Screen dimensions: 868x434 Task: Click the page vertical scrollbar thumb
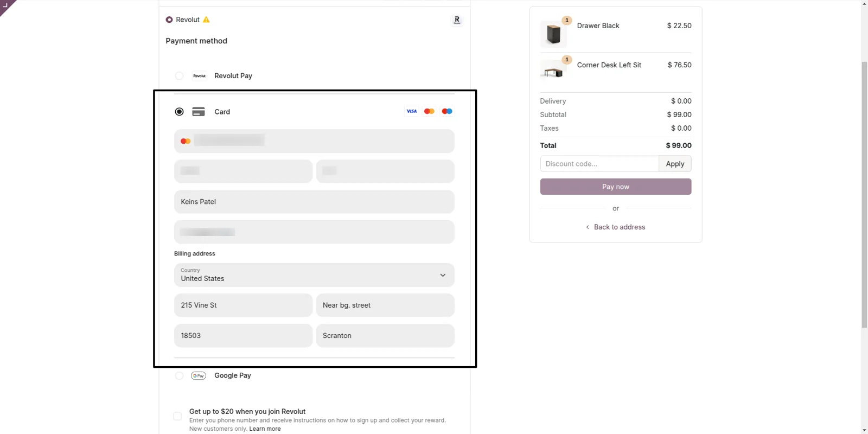coord(864,194)
